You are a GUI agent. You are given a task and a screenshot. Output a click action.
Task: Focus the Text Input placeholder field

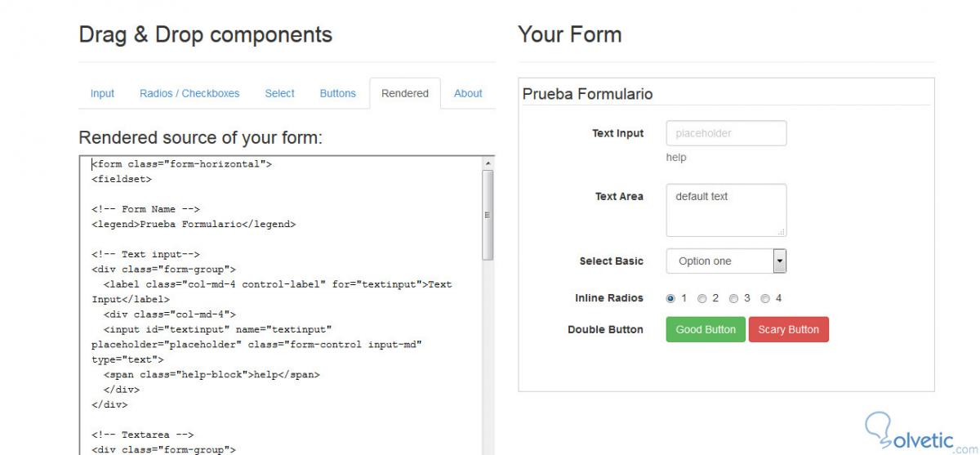click(x=726, y=134)
